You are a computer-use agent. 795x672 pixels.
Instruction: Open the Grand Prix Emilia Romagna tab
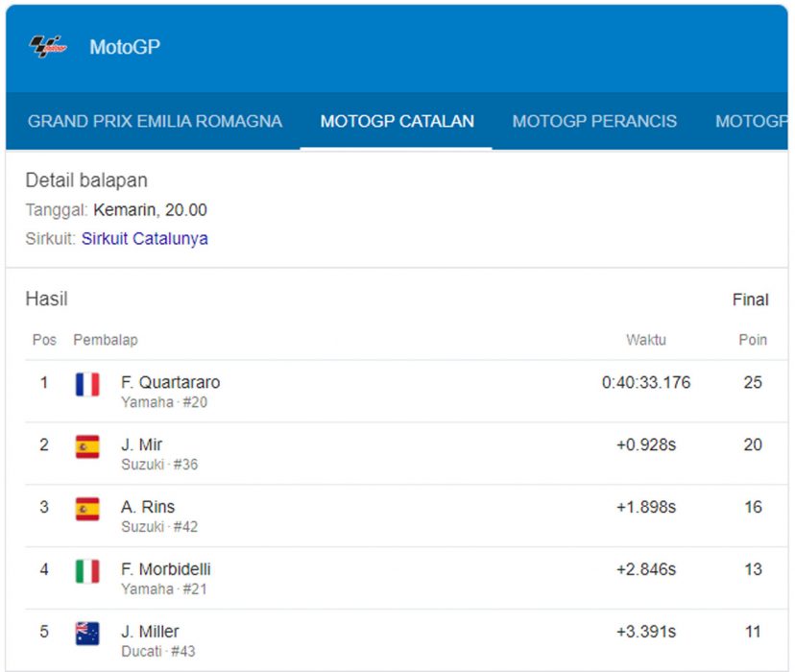tap(155, 122)
